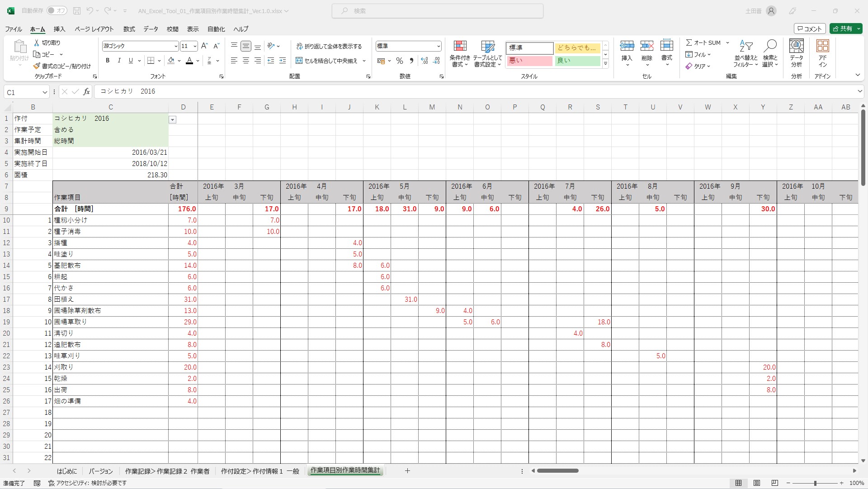Open the font name dropdown

point(176,46)
